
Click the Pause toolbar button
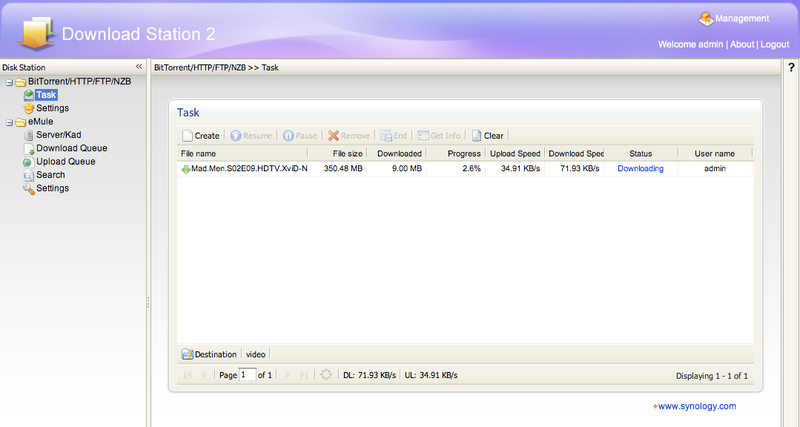[x=300, y=136]
